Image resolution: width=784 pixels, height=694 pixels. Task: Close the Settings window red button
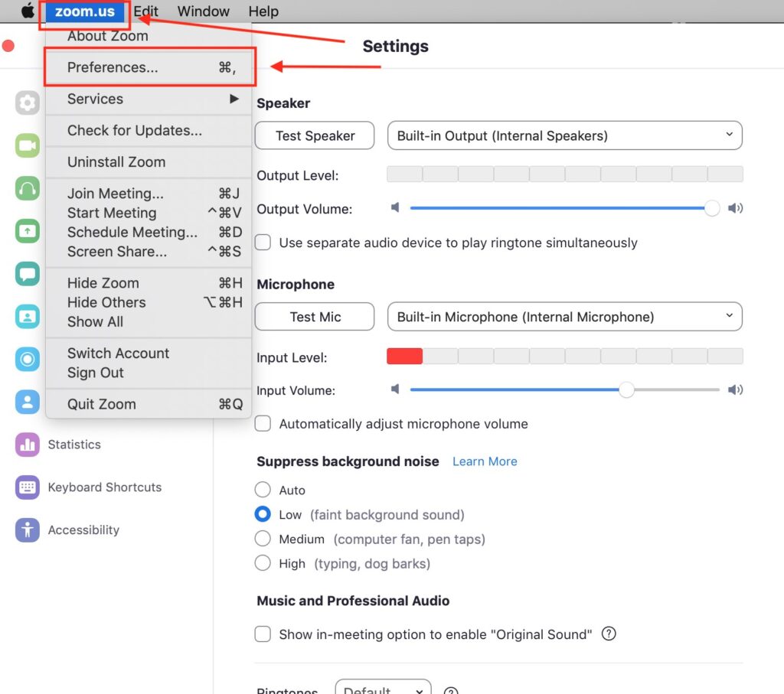tap(8, 46)
